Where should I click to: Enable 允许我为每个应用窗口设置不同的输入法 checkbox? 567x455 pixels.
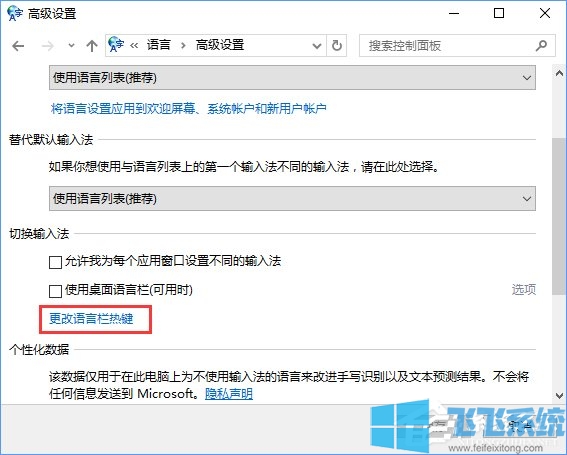(55, 262)
